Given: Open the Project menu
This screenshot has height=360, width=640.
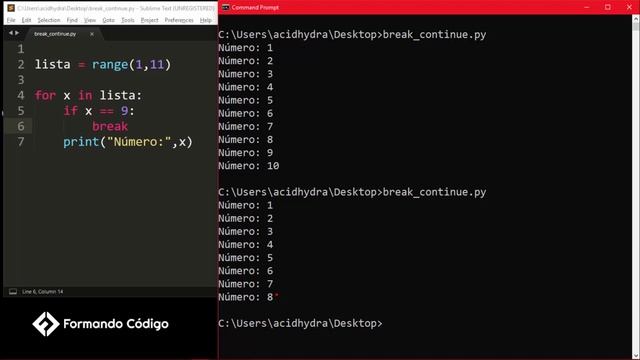Looking at the screenshot, I should click(x=149, y=20).
